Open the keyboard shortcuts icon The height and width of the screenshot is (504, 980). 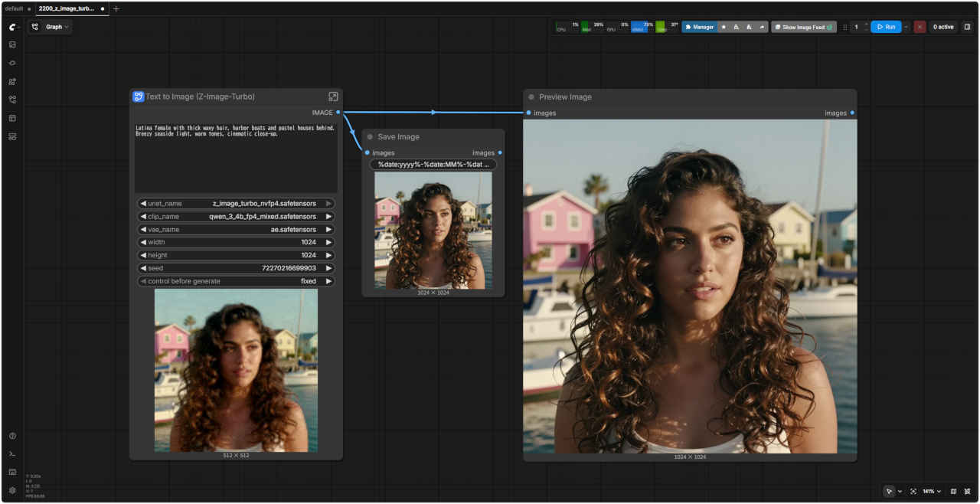click(x=12, y=472)
